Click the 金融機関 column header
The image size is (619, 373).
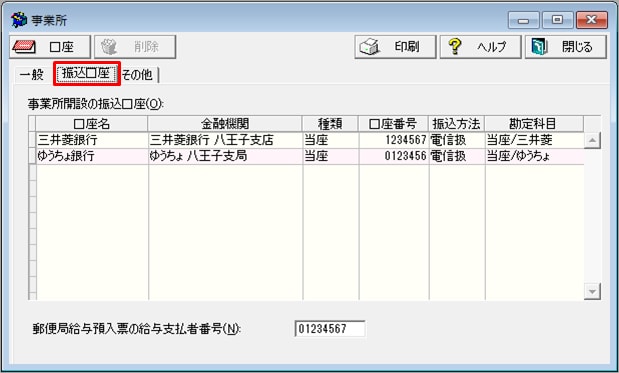(225, 124)
